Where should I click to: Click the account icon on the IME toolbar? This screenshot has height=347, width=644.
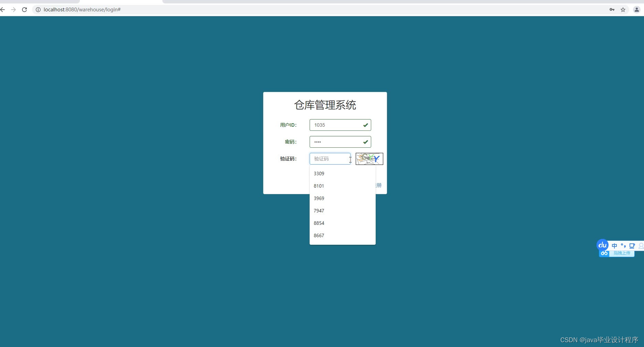pos(641,245)
